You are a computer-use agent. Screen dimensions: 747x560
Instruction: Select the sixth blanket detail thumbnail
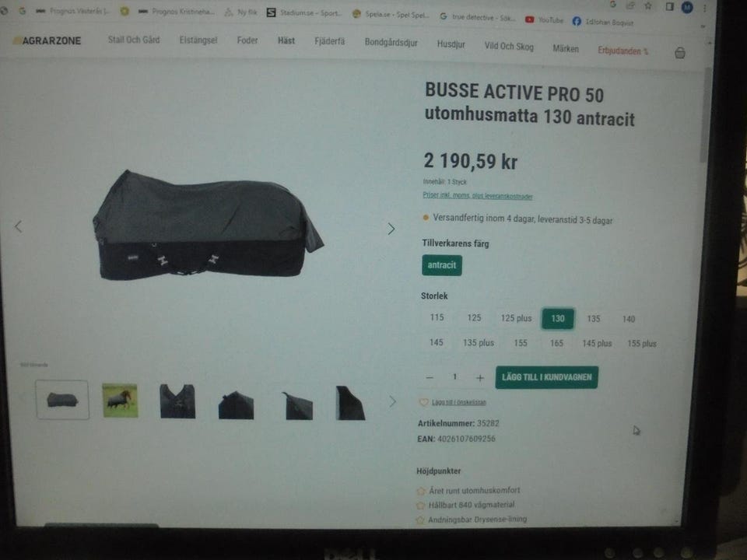coord(351,403)
